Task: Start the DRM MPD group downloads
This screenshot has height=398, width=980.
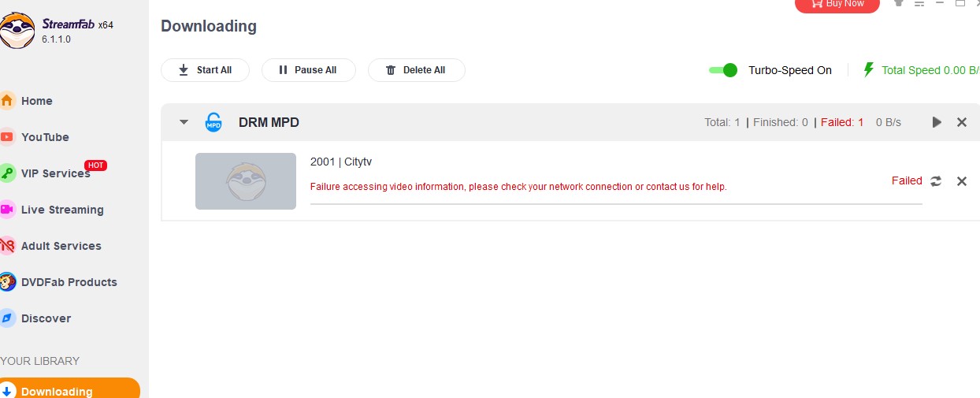Action: tap(937, 122)
